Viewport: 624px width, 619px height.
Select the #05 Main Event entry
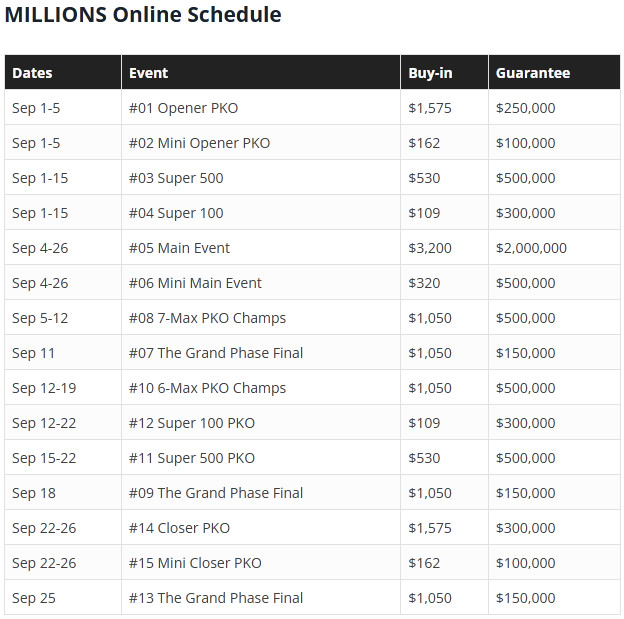pos(179,248)
